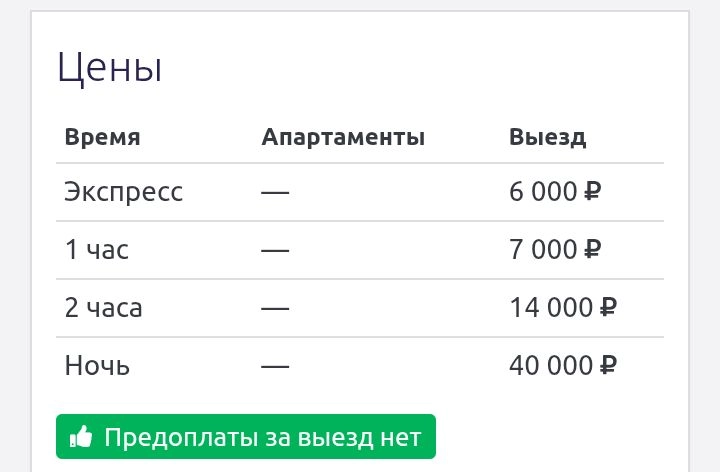Click the 40 000 price value

tap(551, 365)
